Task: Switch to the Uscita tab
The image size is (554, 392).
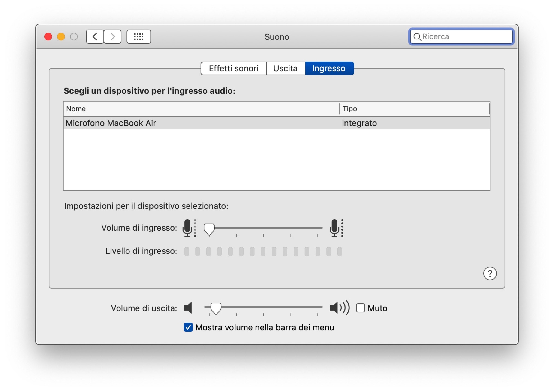Action: coord(285,68)
